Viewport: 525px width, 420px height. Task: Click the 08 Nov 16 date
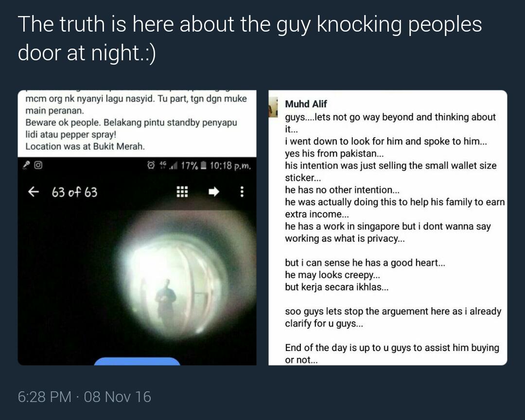(x=118, y=397)
